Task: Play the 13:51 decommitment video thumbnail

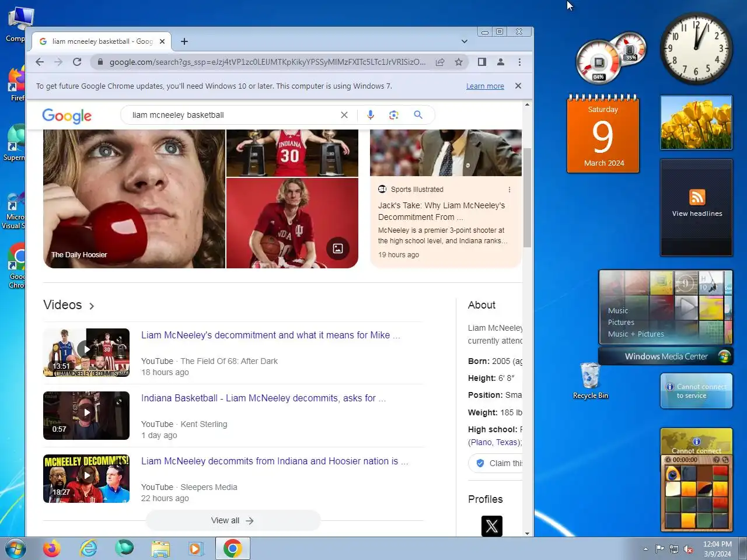Action: (x=86, y=352)
